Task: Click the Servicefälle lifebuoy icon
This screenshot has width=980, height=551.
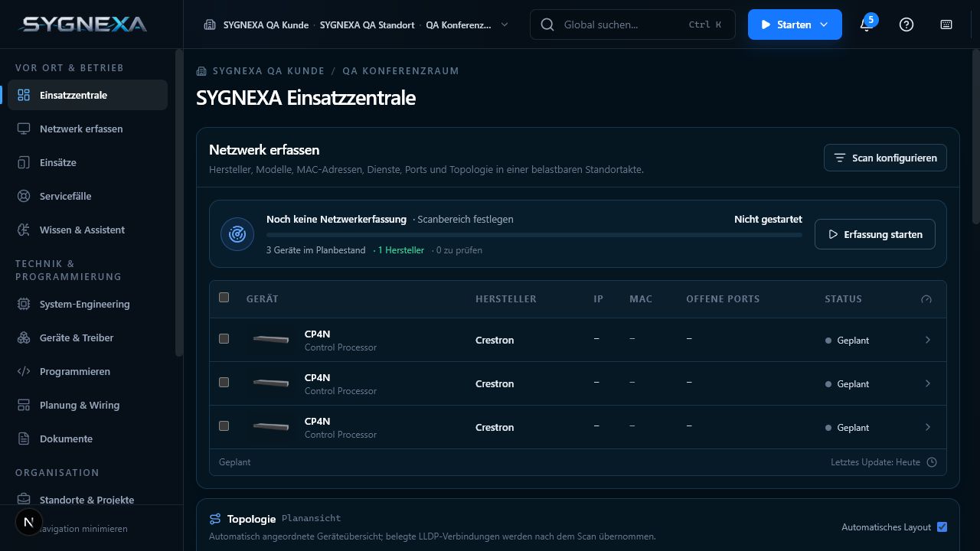Action: pyautogui.click(x=24, y=196)
